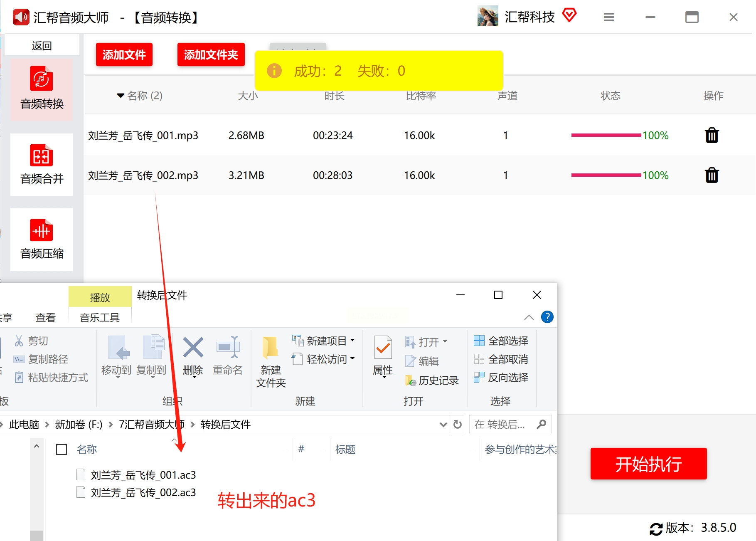Click 此电脑 in the breadcrumb path
Image resolution: width=756 pixels, height=541 pixels.
pyautogui.click(x=24, y=424)
